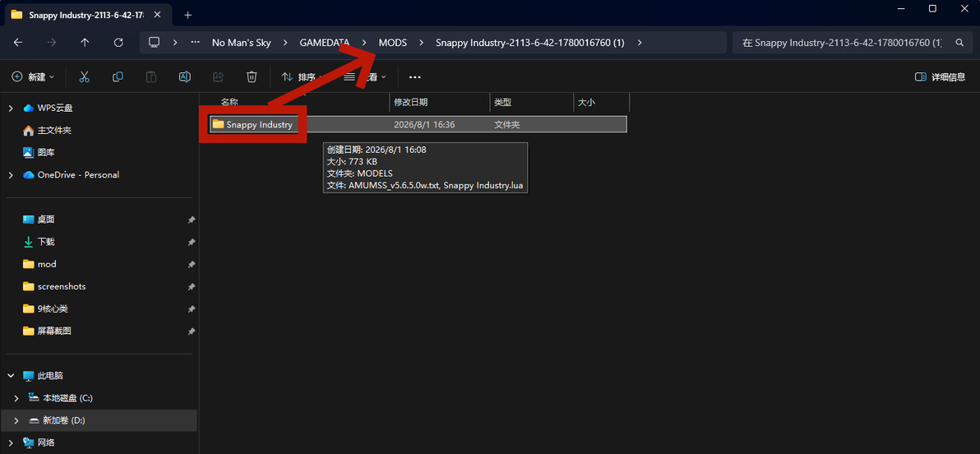This screenshot has height=454, width=980.
Task: Expand chevron after No Man's Sky breadcrumb
Action: tap(285, 43)
